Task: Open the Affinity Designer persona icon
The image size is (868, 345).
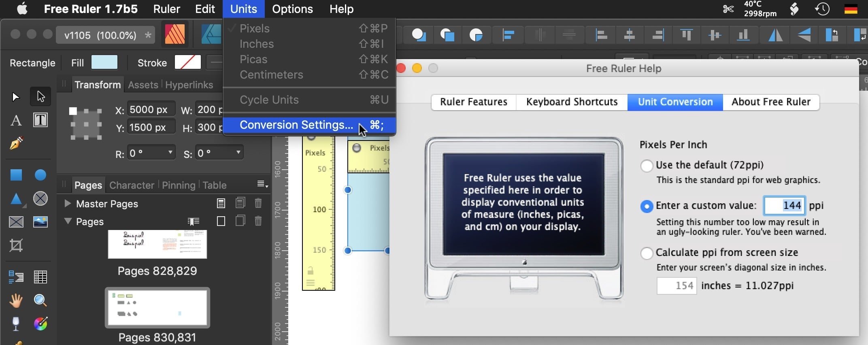Action: pos(211,34)
